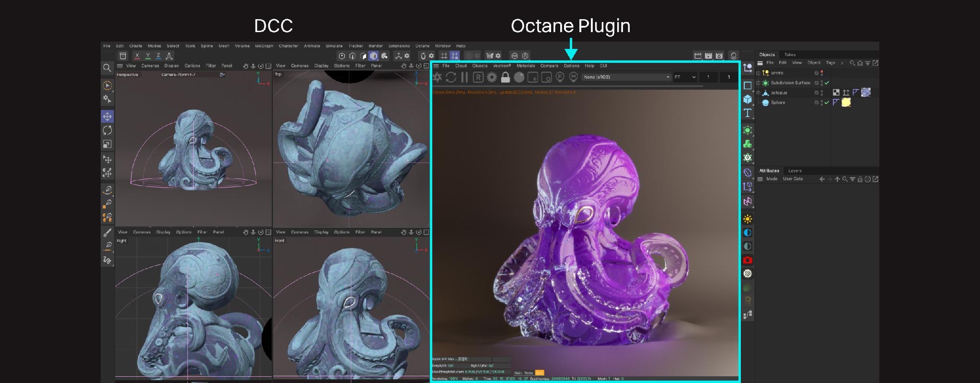The image size is (980, 383).
Task: Open Tags menu in Objects manager
Action: tap(830, 63)
